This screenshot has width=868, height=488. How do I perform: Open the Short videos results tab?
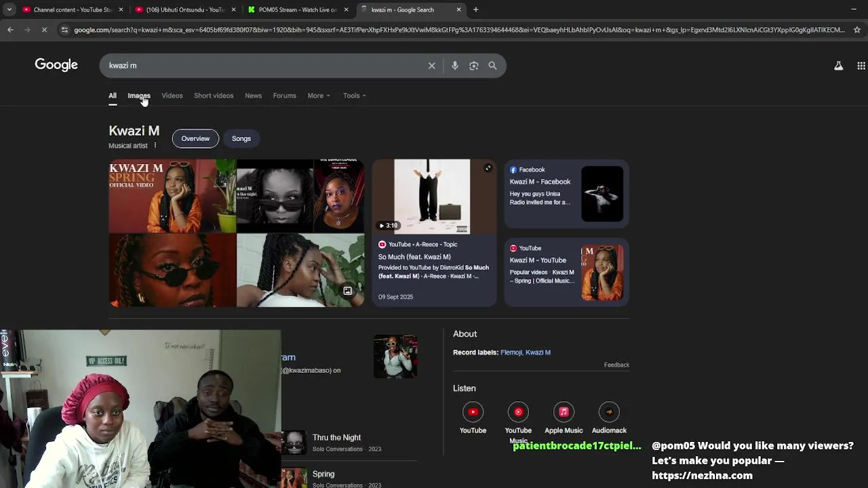pyautogui.click(x=214, y=96)
